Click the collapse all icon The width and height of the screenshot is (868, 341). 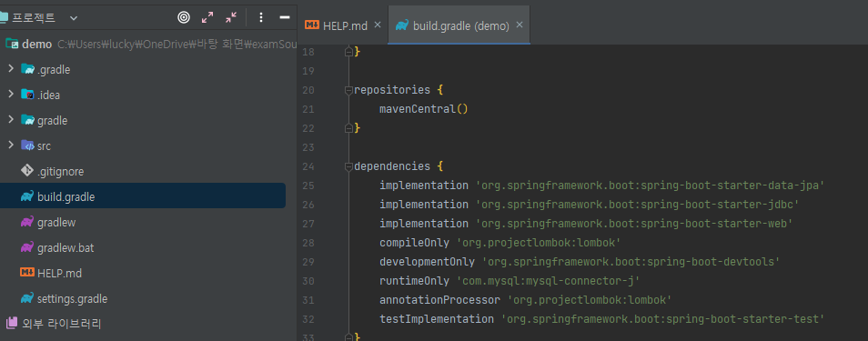click(231, 17)
